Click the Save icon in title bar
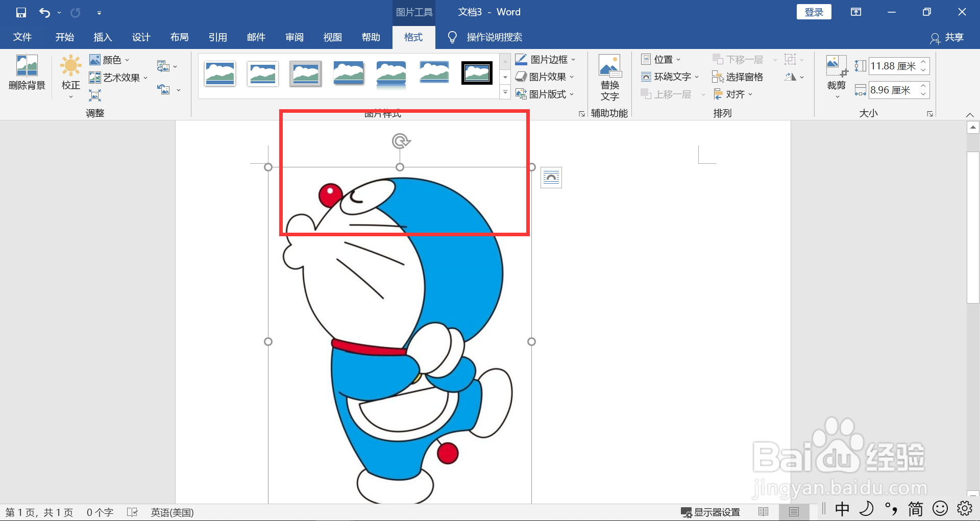This screenshot has height=521, width=980. pos(21,12)
